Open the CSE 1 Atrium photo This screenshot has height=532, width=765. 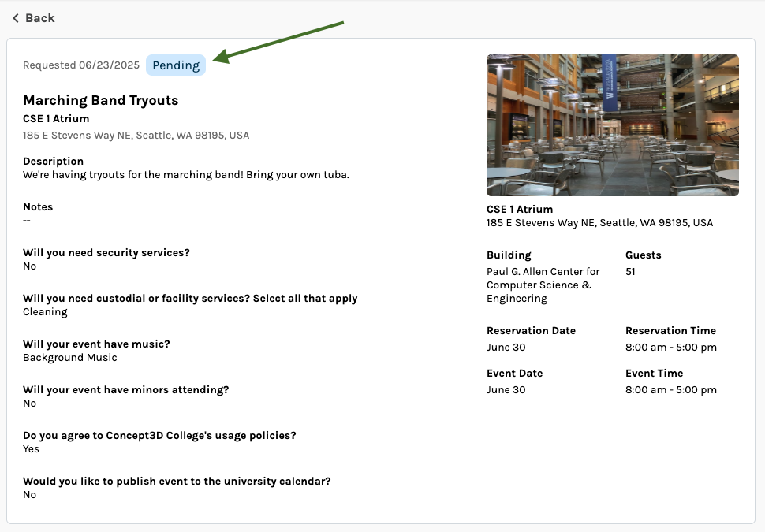(612, 125)
